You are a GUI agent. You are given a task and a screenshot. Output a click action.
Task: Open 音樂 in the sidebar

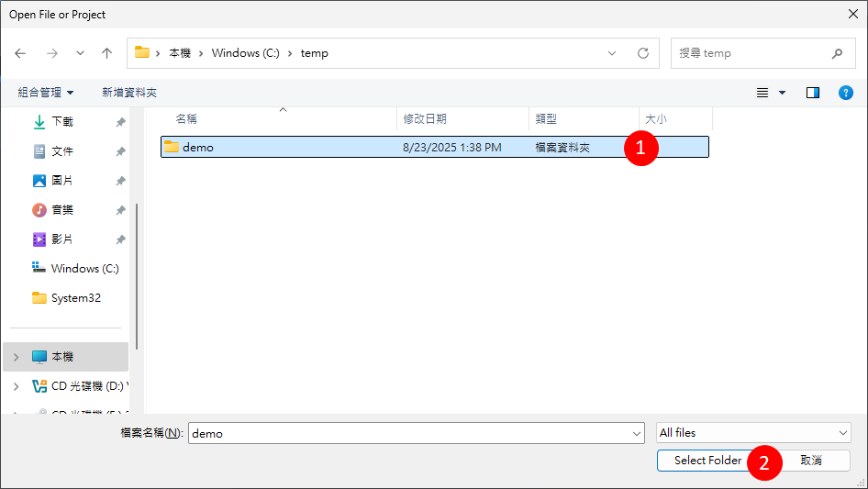pos(62,210)
